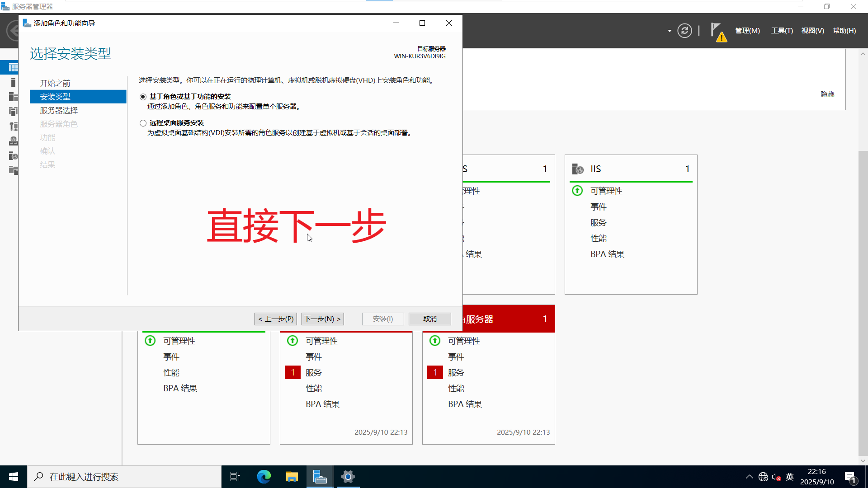Open File Explorer from the taskbar
868x488 pixels.
(292, 476)
